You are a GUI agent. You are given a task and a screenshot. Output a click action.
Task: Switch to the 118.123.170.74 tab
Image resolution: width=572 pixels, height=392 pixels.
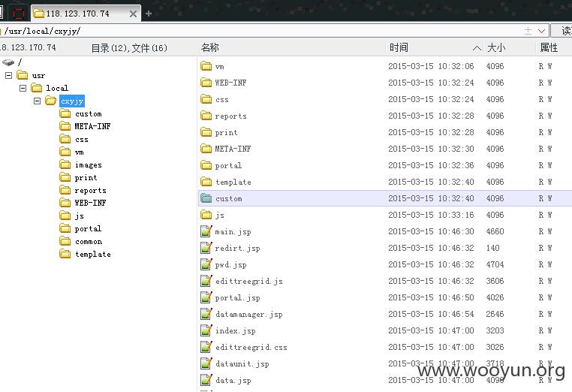pos(78,14)
